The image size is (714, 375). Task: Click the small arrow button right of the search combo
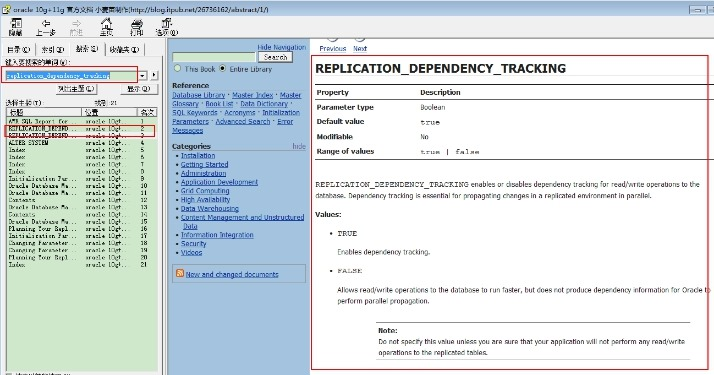pyautogui.click(x=155, y=75)
